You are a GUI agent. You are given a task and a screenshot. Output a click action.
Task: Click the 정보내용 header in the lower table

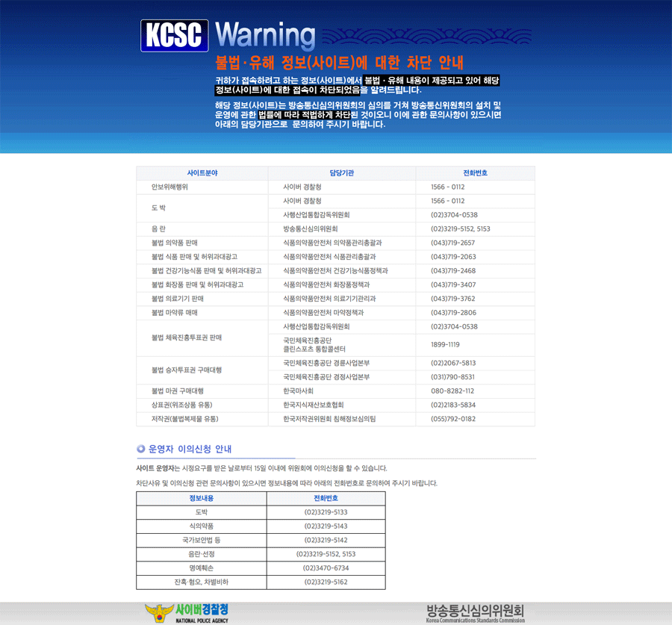pos(202,498)
